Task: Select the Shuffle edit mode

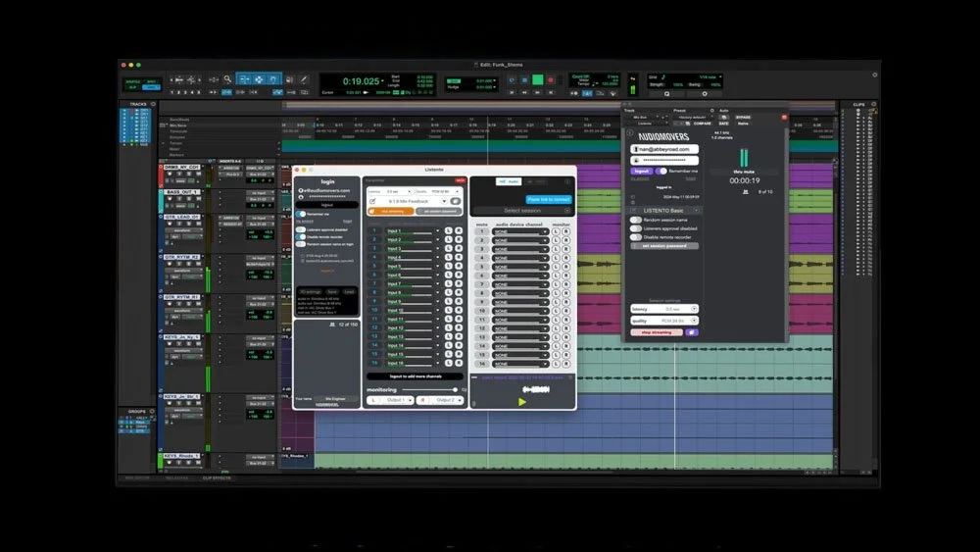Action: tap(133, 82)
